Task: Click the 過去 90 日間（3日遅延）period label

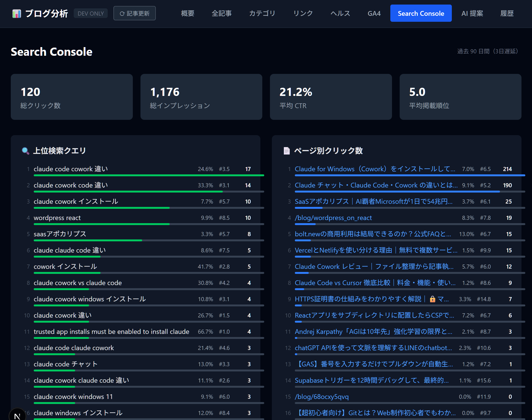Action: coord(487,51)
